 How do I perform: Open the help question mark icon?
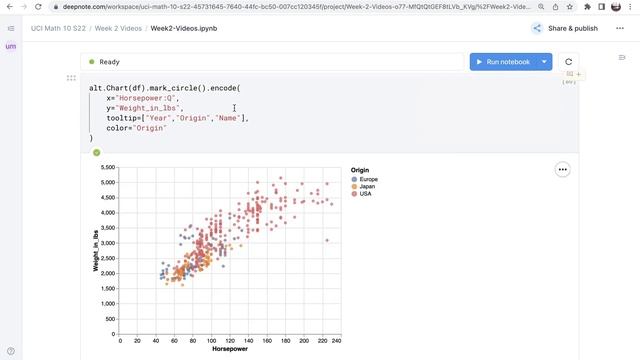click(x=11, y=351)
